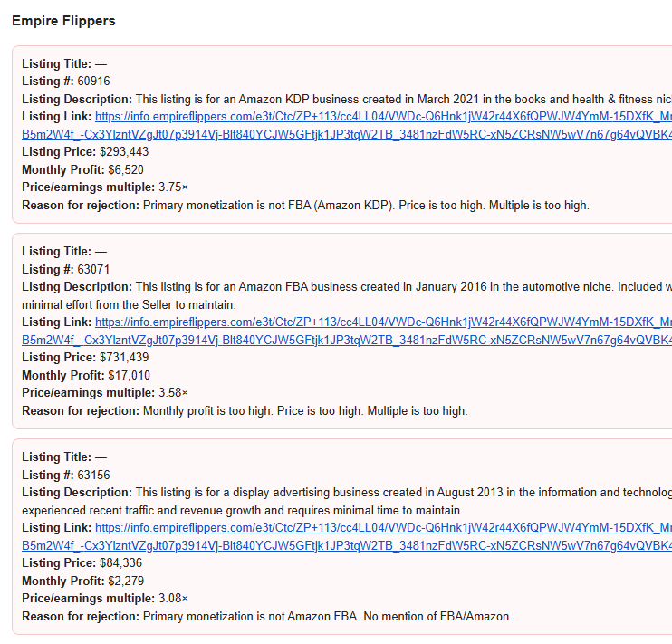This screenshot has width=672, height=644.
Task: Click the 3.08× price/earnings multiple
Action: 173,599
